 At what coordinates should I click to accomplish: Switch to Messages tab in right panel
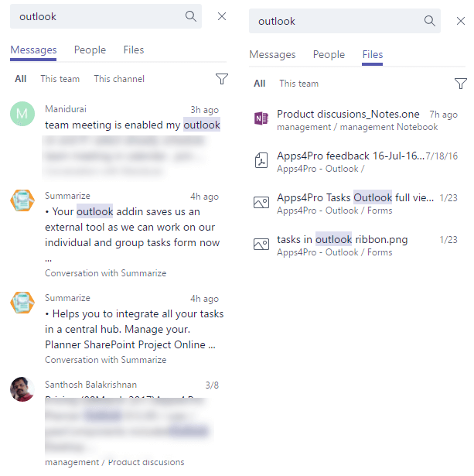point(272,55)
